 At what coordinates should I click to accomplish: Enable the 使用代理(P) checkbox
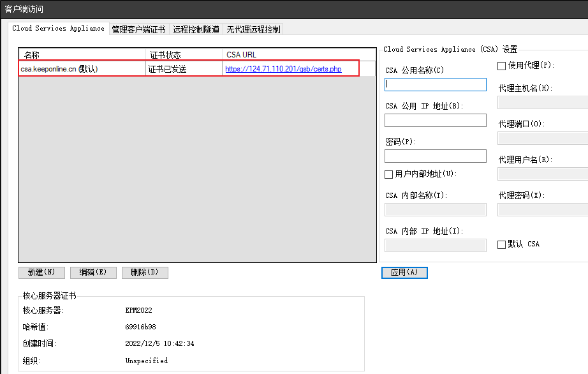tap(501, 66)
